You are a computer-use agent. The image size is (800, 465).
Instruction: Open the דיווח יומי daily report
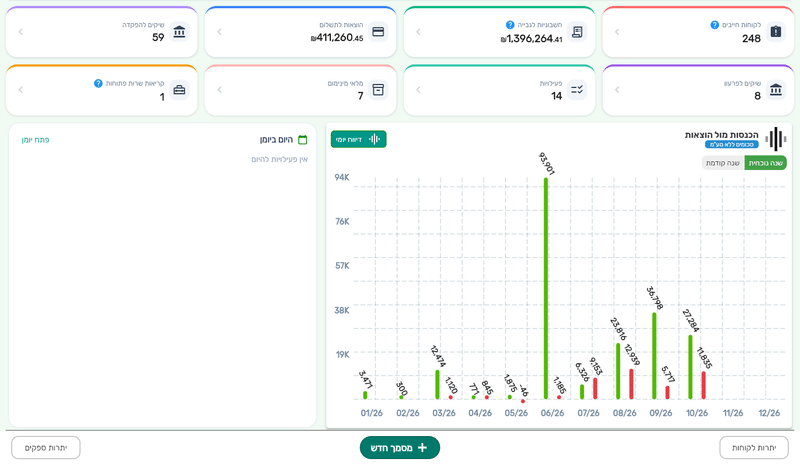359,139
